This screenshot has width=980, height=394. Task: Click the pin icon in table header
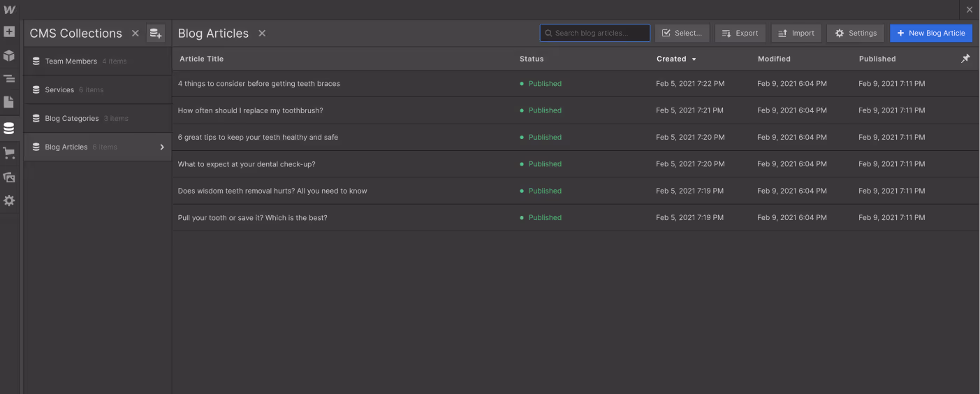(x=965, y=59)
